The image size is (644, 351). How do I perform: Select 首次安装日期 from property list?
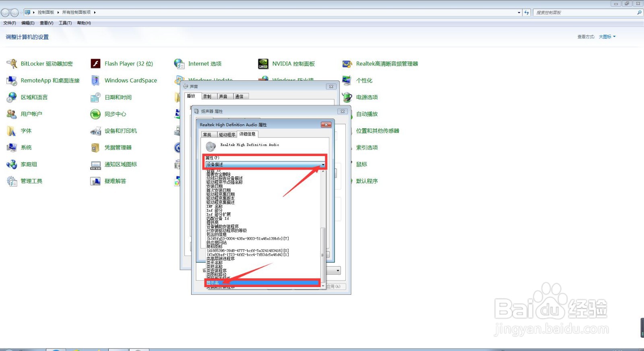(219, 191)
